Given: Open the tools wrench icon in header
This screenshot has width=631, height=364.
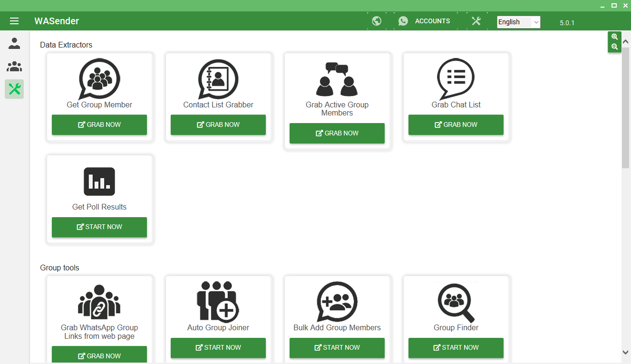Looking at the screenshot, I should [x=476, y=21].
